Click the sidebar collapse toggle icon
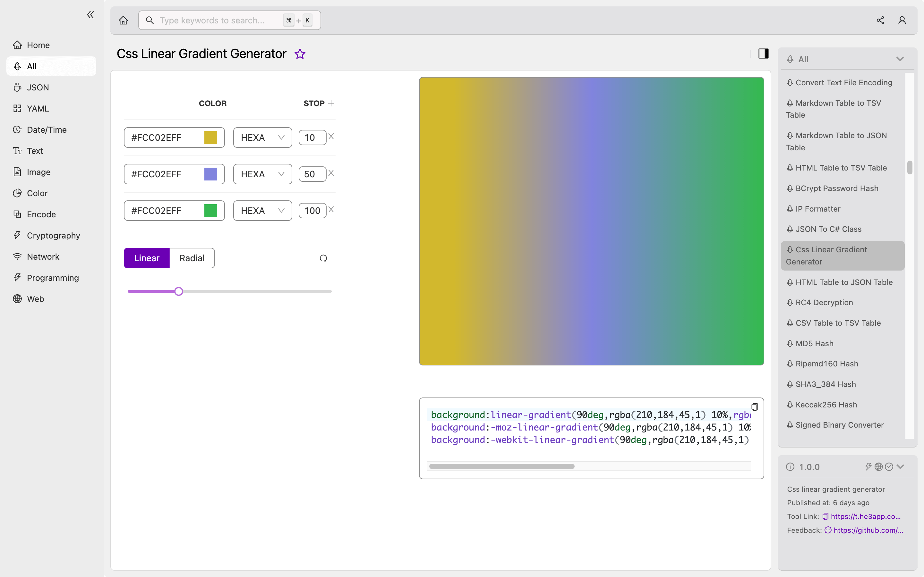Viewport: 924px width, 577px height. tap(90, 15)
